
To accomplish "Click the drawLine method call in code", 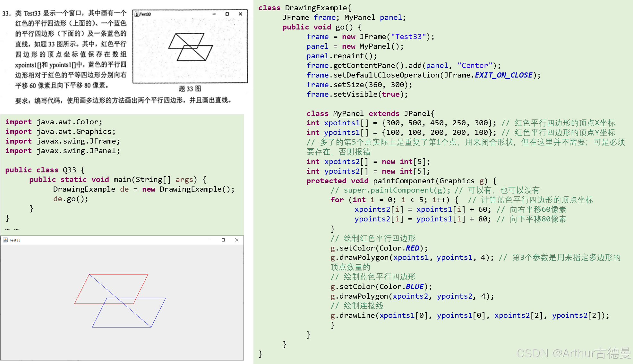I will click(x=357, y=315).
